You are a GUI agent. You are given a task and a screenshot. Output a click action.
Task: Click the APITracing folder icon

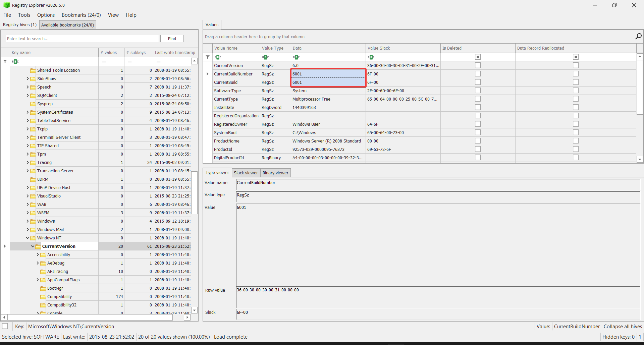[x=43, y=272]
